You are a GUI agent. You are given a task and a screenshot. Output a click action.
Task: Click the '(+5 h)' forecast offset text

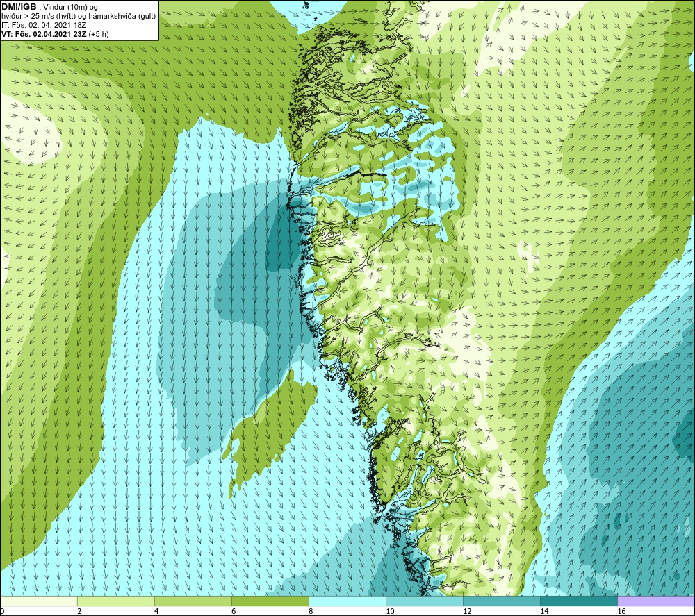coord(99,34)
